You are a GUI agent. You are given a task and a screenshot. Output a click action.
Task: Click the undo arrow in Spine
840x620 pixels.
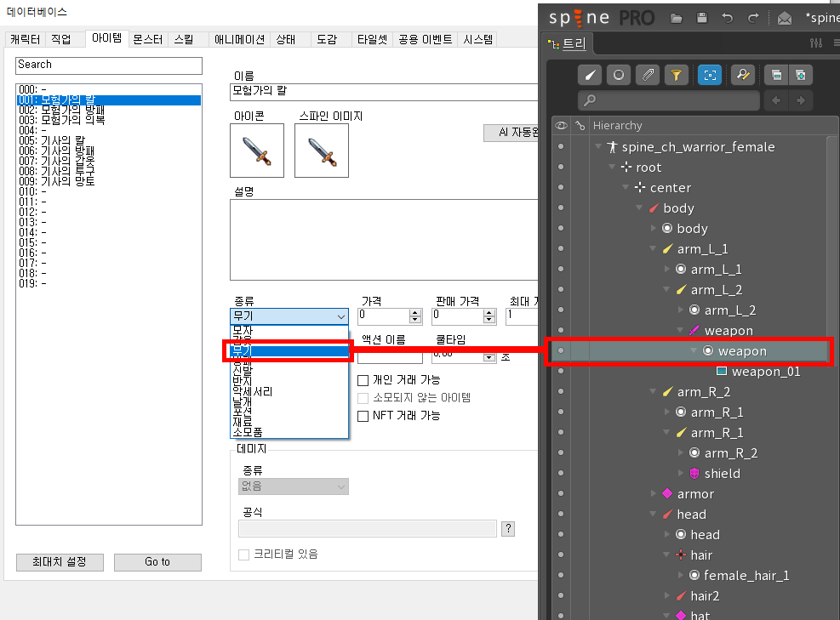pyautogui.click(x=727, y=18)
